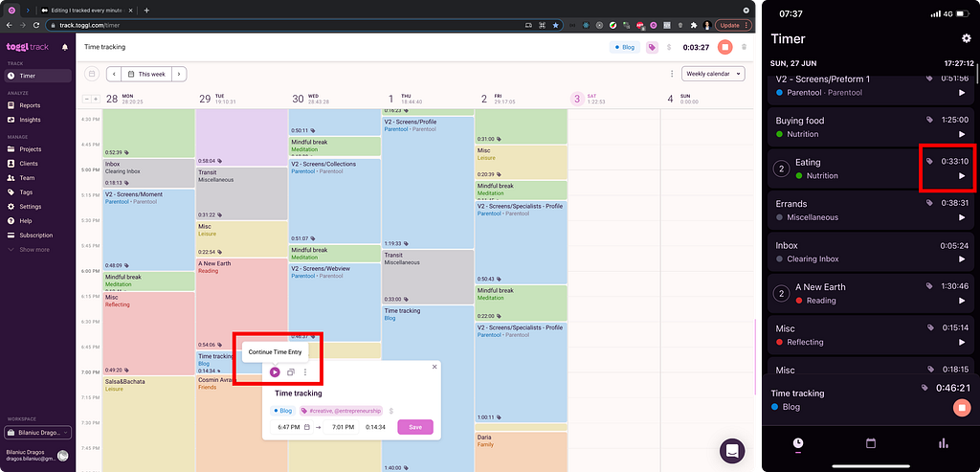
Task: Edit the #creative, @entrepreneurship tags chip
Action: click(341, 411)
